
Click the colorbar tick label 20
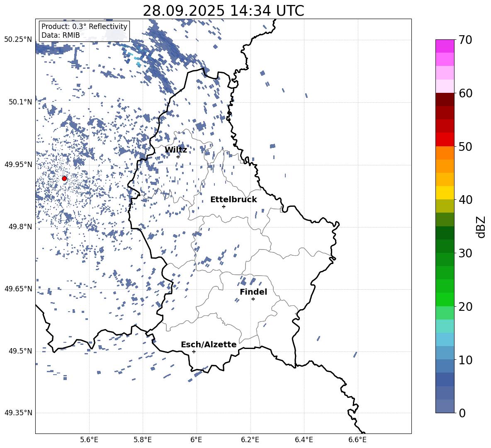coord(466,307)
